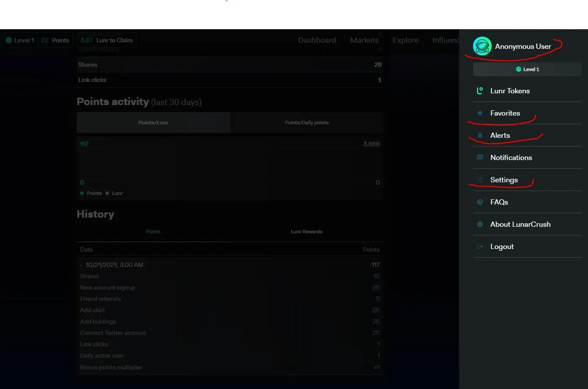588x389 pixels.
Task: Click the Shares row showing 20
Action: click(230, 65)
